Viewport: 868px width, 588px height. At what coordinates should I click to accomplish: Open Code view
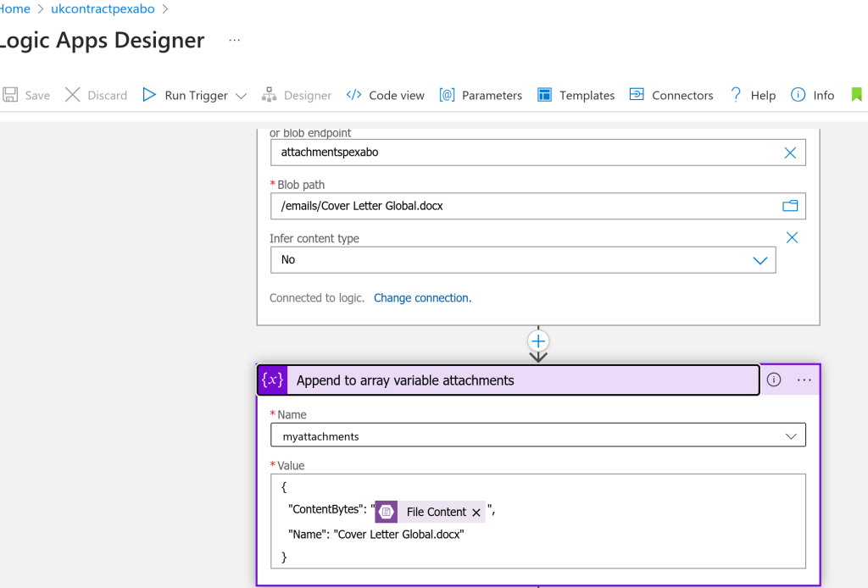(x=386, y=95)
